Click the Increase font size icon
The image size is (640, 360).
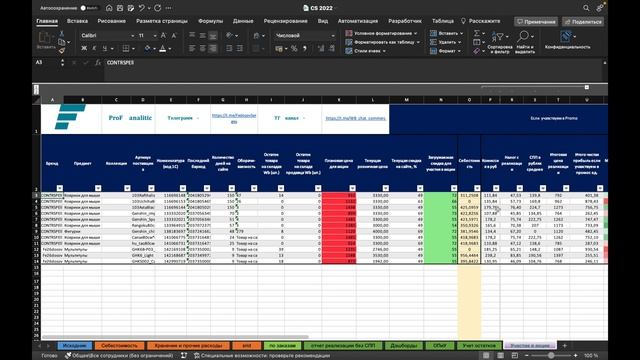(164, 36)
